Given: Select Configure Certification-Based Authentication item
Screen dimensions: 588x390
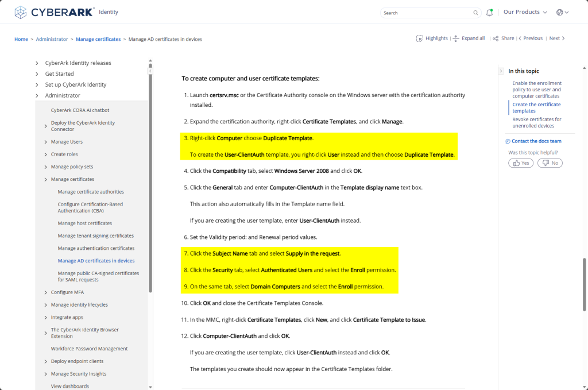Looking at the screenshot, I should pos(90,207).
